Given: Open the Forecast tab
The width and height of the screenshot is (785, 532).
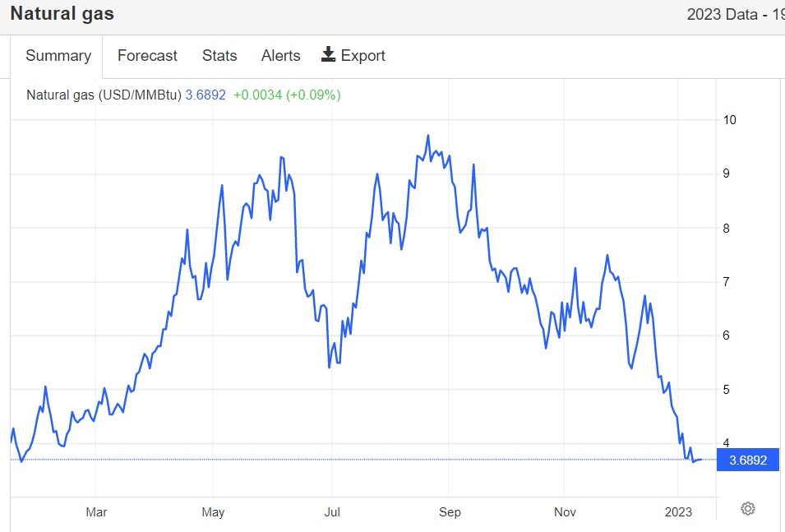Looking at the screenshot, I should pos(147,56).
